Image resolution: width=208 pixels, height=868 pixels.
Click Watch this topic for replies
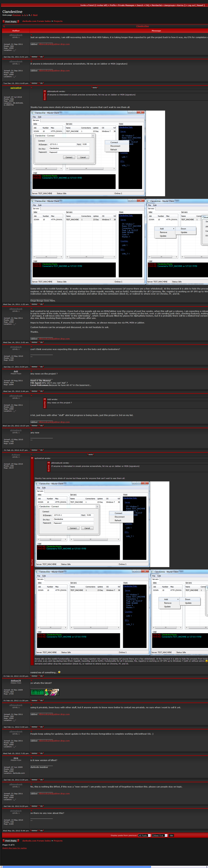pos(14,848)
